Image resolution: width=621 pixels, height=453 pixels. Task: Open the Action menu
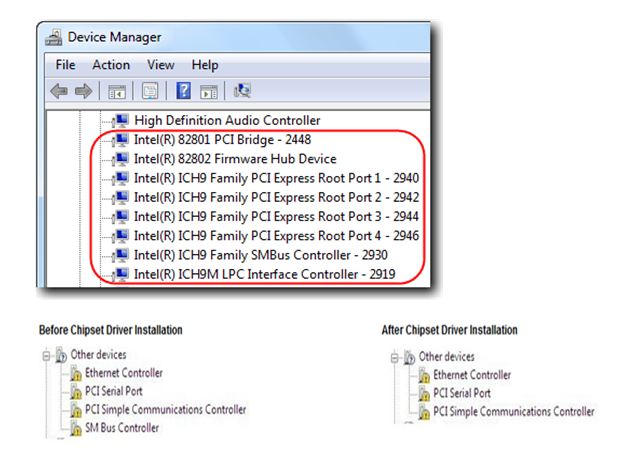tap(111, 65)
